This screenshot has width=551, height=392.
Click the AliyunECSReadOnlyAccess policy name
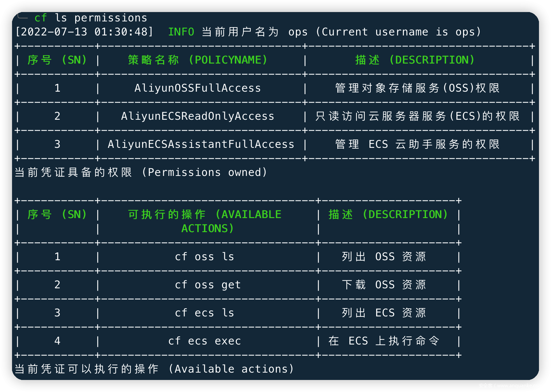pos(198,116)
